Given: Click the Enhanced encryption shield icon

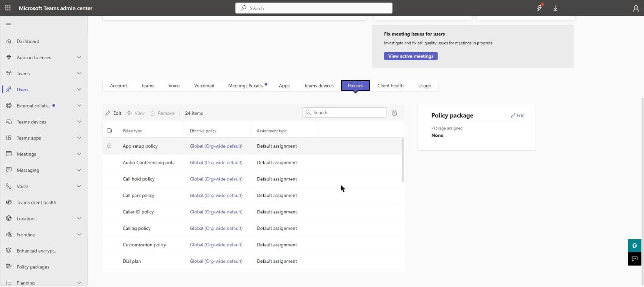Looking at the screenshot, I should coord(9,250).
